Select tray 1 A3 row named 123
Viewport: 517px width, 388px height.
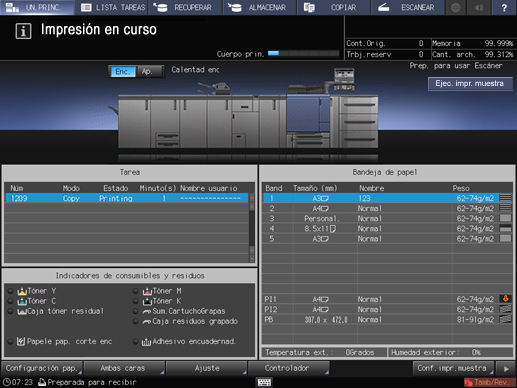click(388, 198)
